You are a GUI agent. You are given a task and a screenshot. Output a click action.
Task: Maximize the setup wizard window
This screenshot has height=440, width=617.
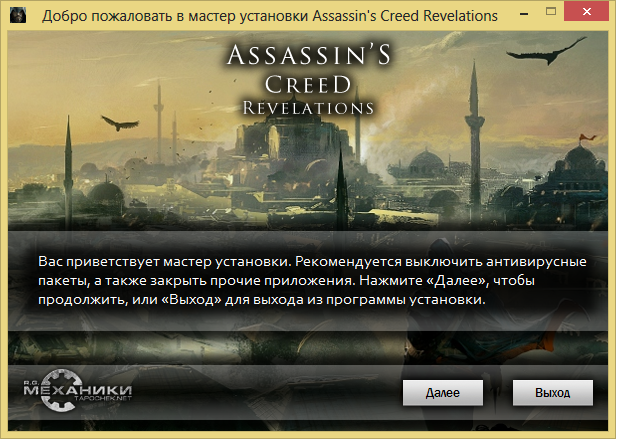pos(551,11)
